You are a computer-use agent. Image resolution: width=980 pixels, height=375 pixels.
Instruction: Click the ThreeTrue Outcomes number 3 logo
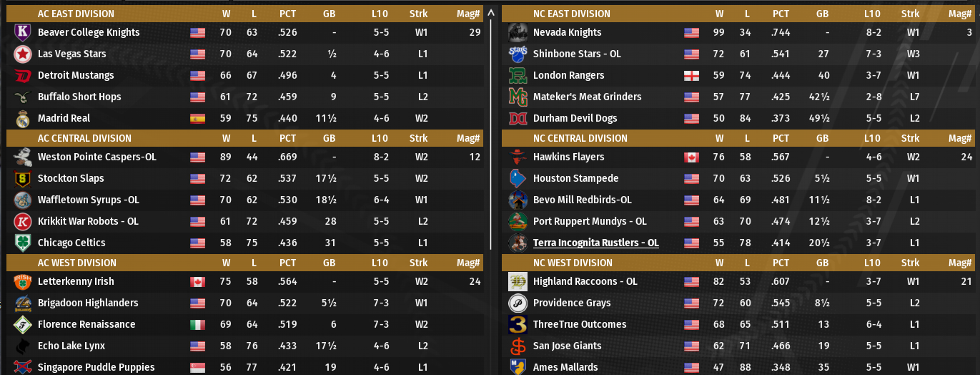click(518, 324)
